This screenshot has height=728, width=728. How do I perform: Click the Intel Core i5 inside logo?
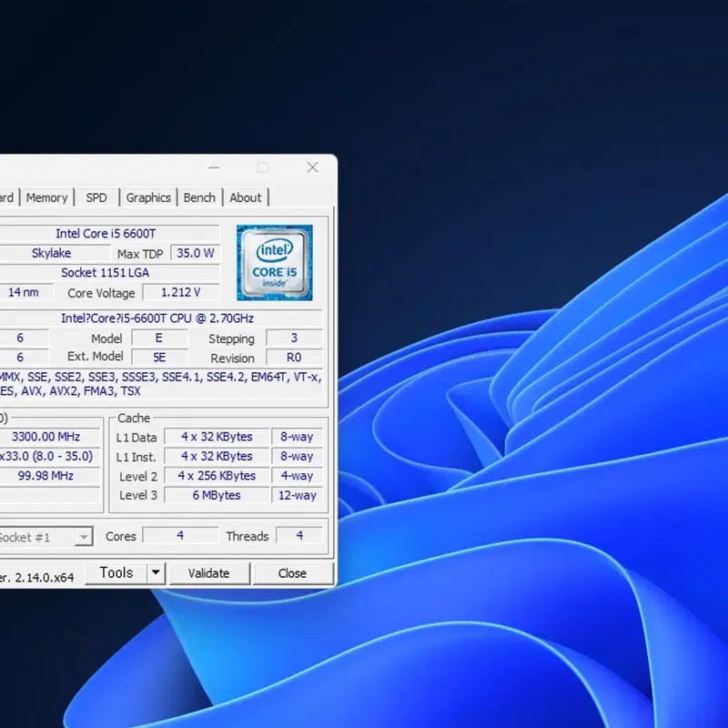[275, 263]
